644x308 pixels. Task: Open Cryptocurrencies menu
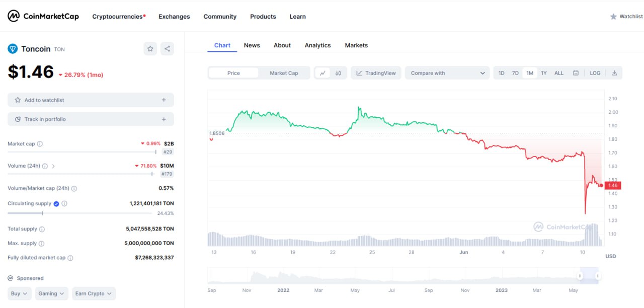(119, 17)
